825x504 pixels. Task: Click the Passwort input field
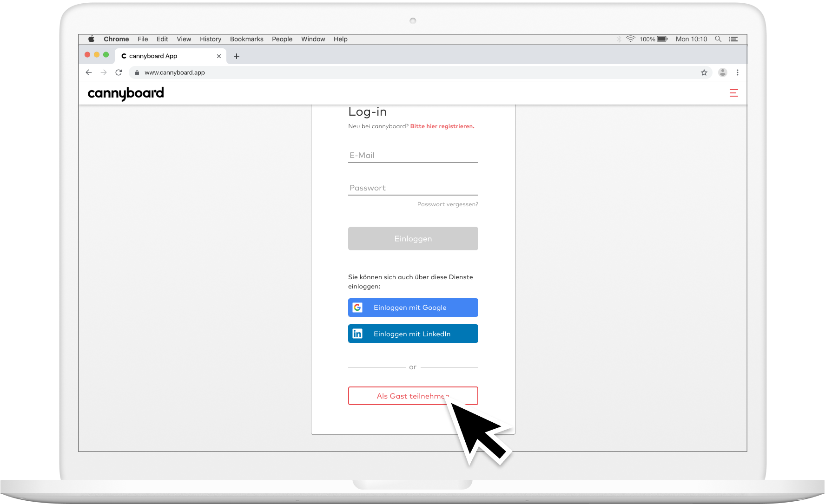(413, 188)
